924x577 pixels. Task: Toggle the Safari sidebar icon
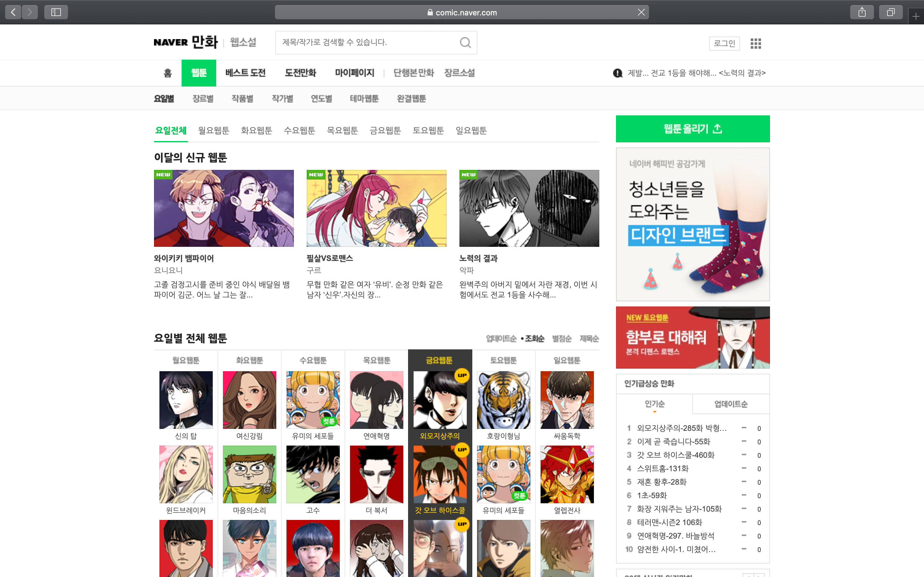click(56, 12)
